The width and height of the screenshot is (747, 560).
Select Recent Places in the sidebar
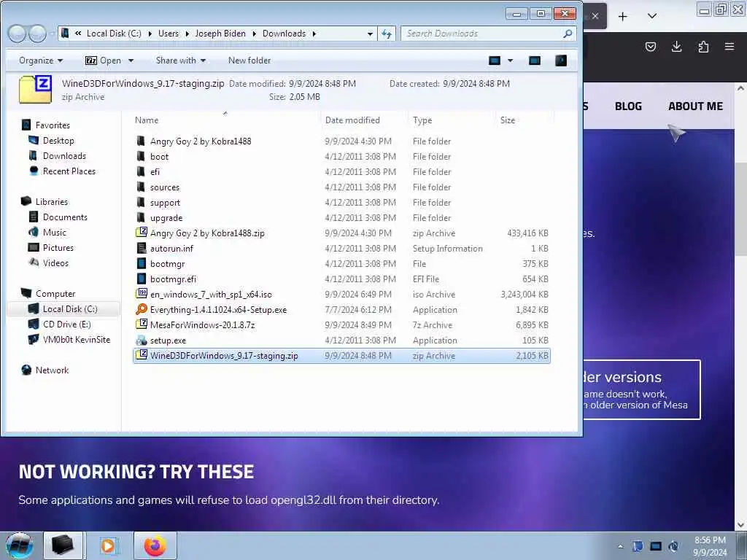coord(69,171)
